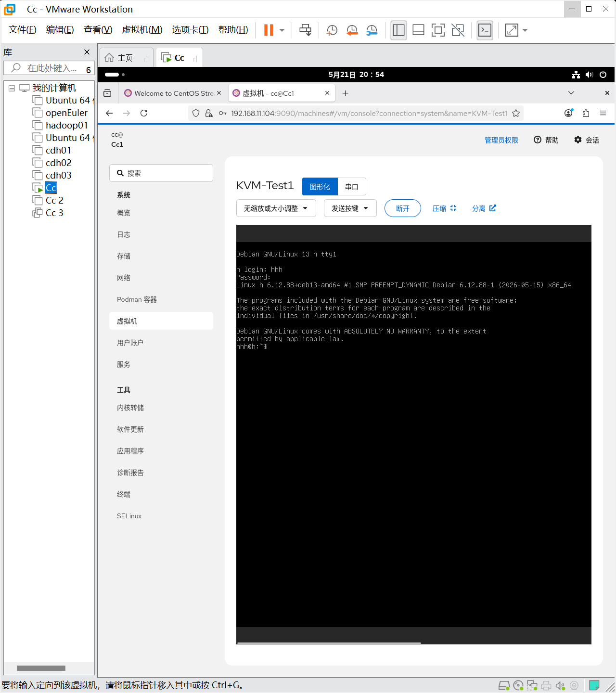Toggle the library sidebar view icon
This screenshot has width=616, height=693.
point(398,30)
